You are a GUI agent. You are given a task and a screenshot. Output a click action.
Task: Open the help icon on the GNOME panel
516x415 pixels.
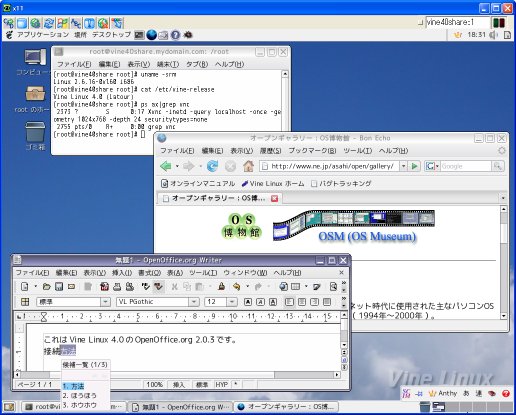pyautogui.click(x=175, y=35)
